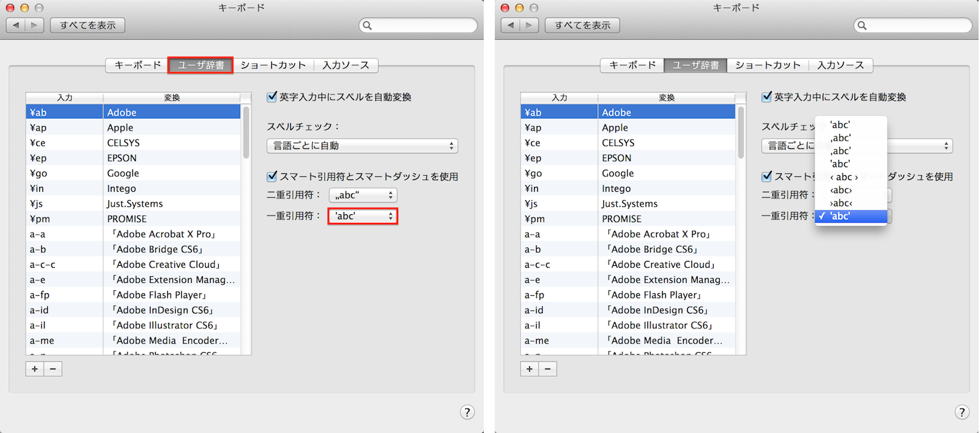
Task: Click the magnifier icon in left search field
Action: [367, 26]
